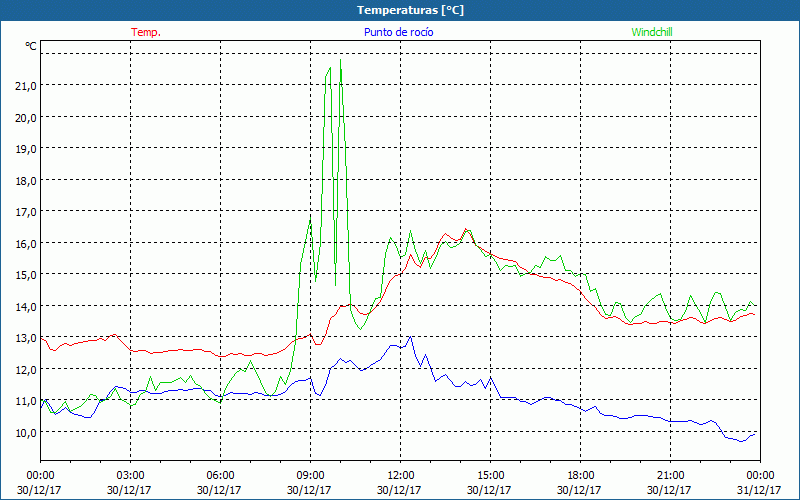Click the 11,0 y-axis value
The height and width of the screenshot is (500, 800).
click(26, 401)
